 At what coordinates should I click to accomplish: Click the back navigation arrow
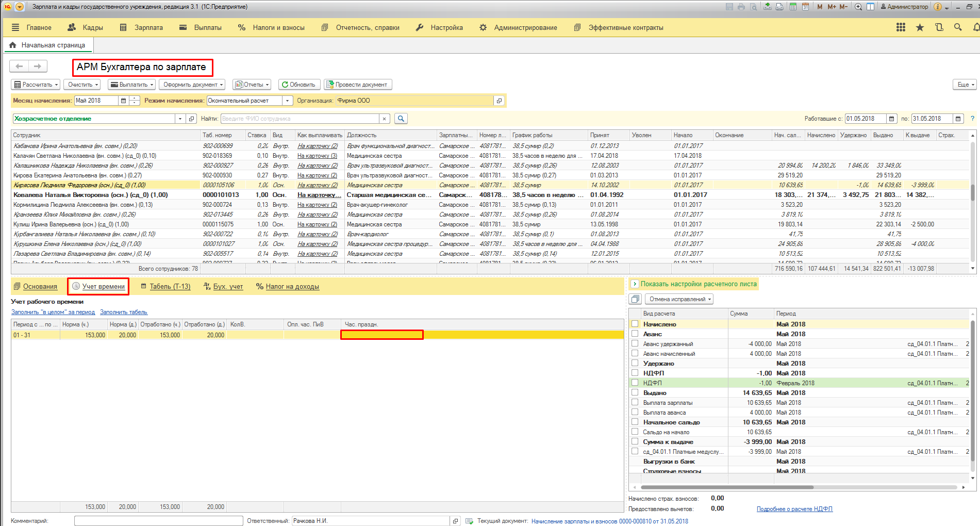point(20,66)
